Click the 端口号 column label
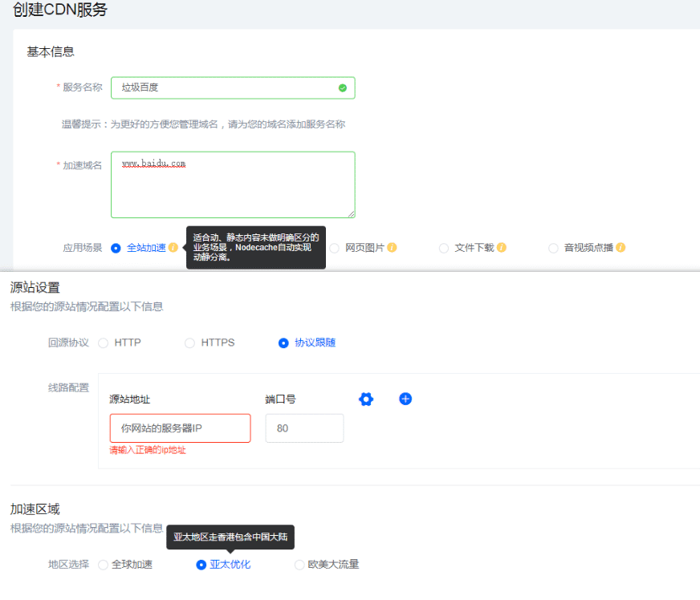The width and height of the screenshot is (700, 600). coord(280,399)
